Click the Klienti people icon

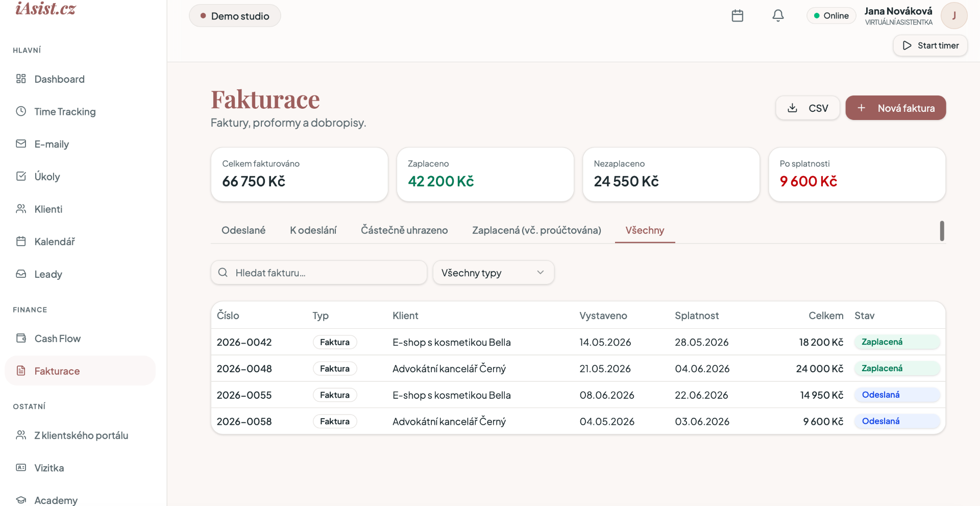21,209
